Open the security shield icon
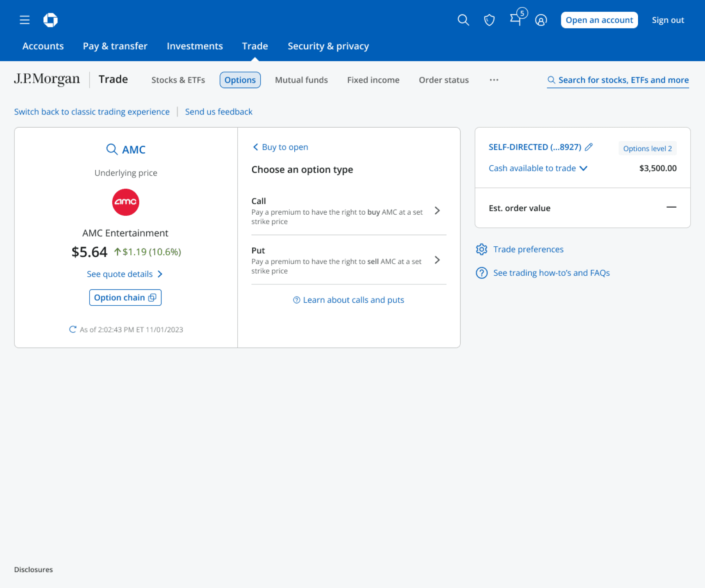 pyautogui.click(x=489, y=20)
